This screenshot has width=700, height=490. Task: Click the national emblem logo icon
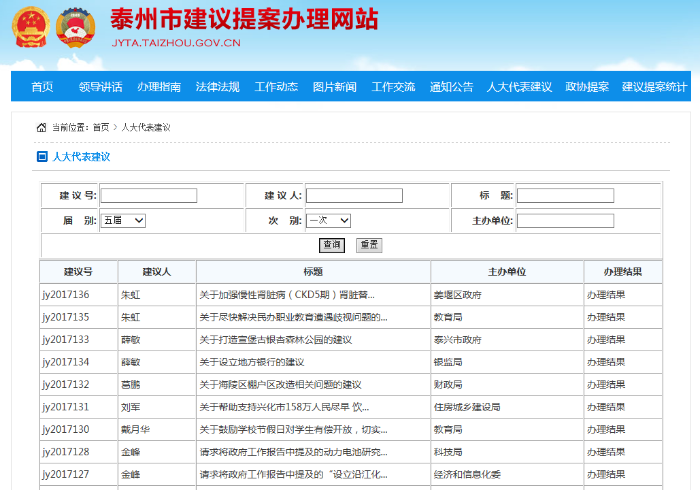tap(28, 30)
